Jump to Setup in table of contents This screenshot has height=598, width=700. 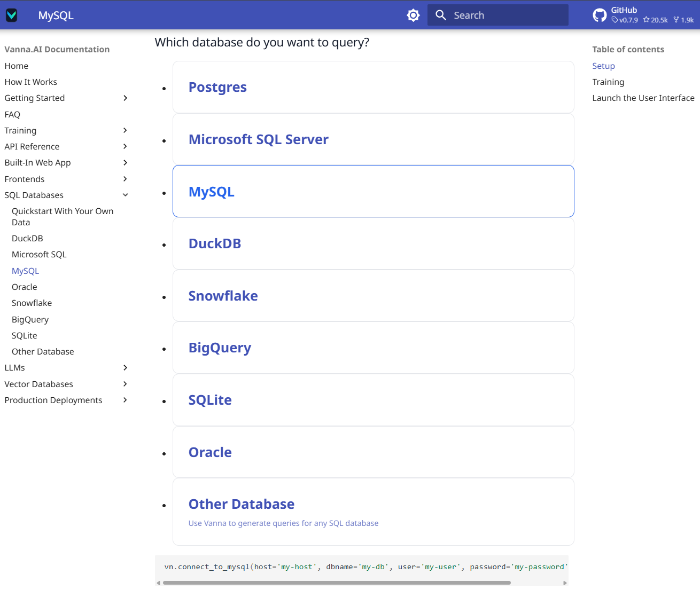(603, 66)
